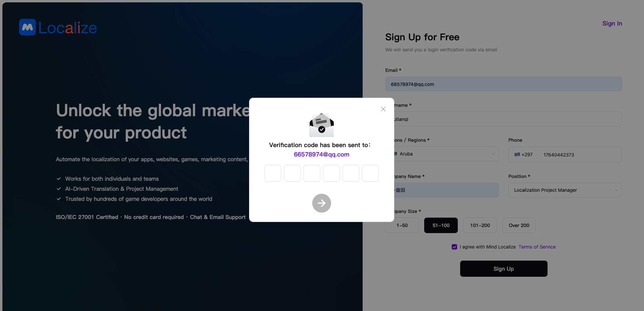Open the Terms of Service link

(x=537, y=247)
